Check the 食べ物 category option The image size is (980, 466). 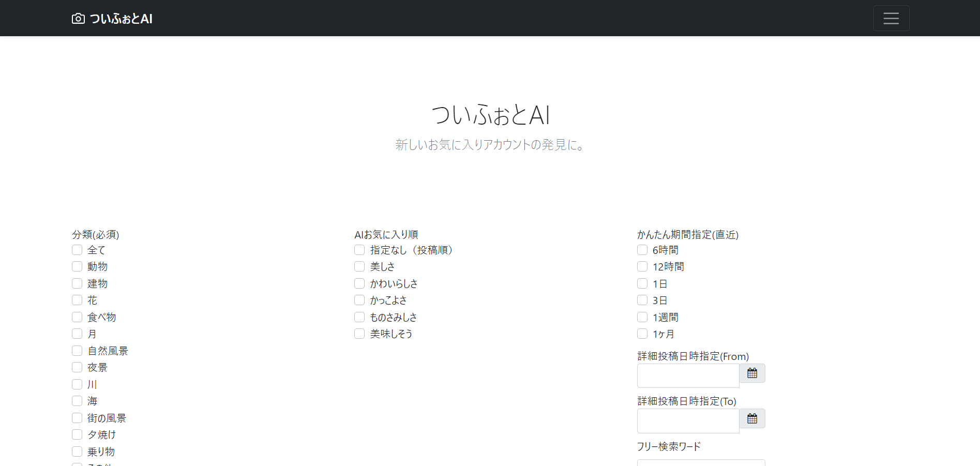click(77, 317)
